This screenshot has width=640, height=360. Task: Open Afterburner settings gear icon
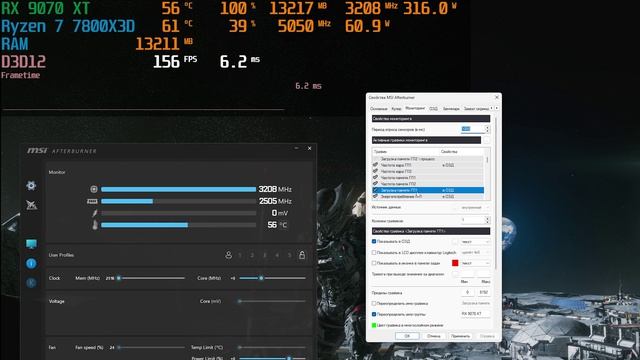[31, 186]
